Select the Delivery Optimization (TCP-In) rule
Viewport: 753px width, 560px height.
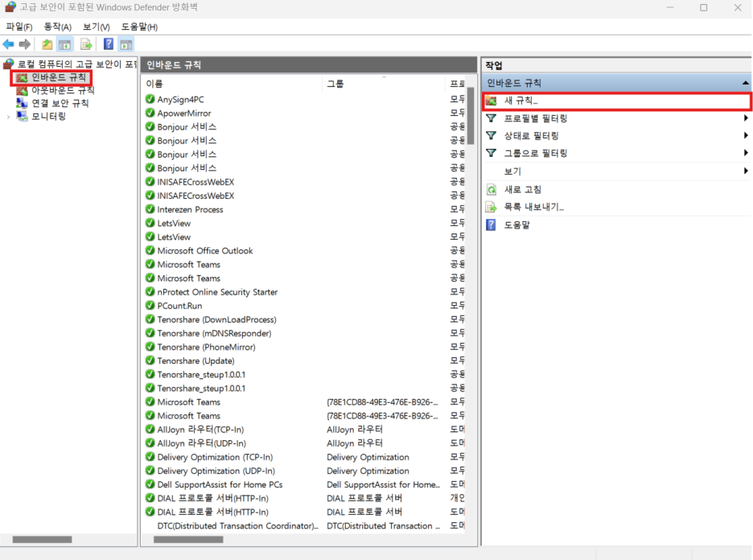click(215, 457)
